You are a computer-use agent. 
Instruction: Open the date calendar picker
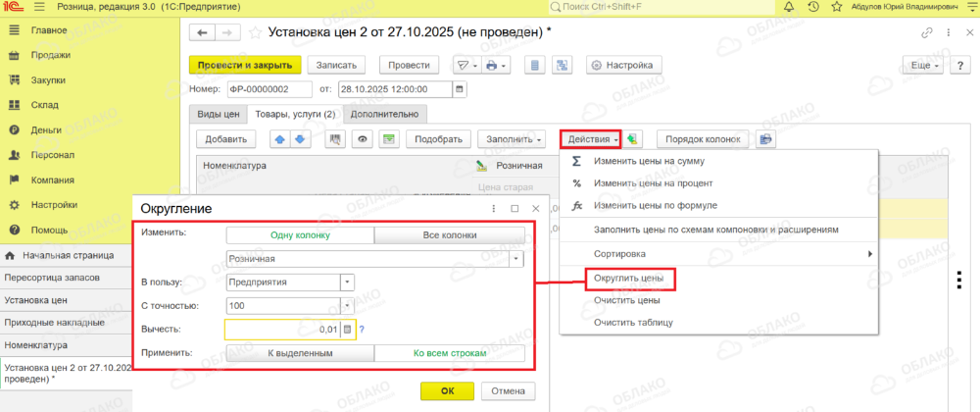coord(460,89)
